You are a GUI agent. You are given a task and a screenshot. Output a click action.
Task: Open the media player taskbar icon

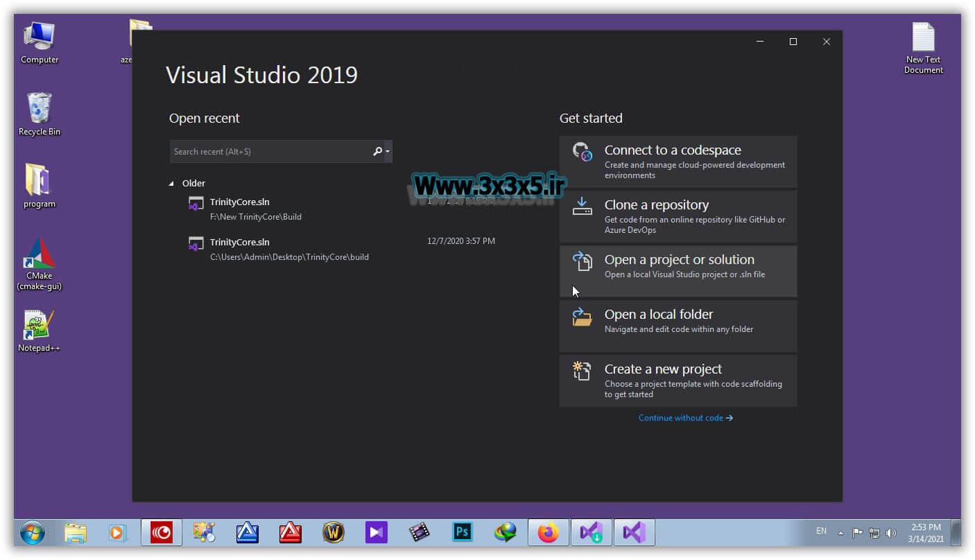pos(119,532)
